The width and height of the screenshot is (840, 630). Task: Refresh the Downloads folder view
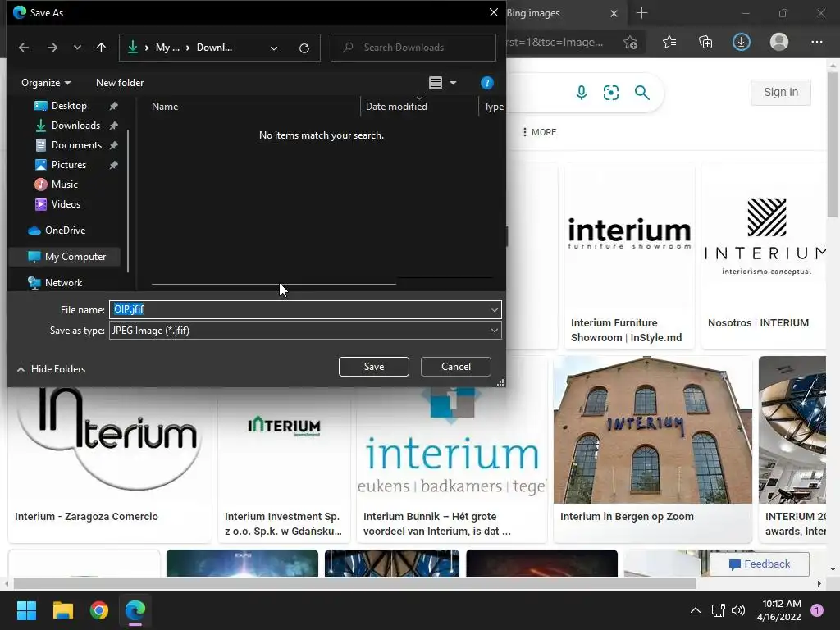click(304, 48)
